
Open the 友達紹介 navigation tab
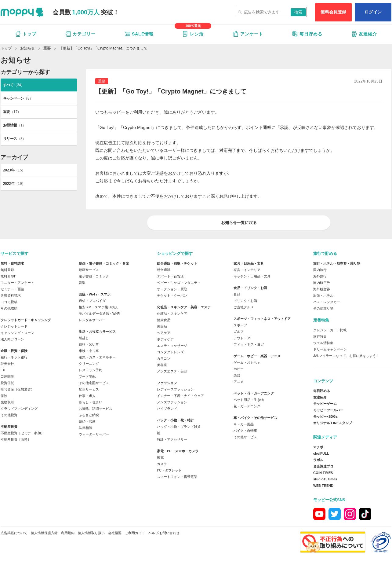click(364, 34)
